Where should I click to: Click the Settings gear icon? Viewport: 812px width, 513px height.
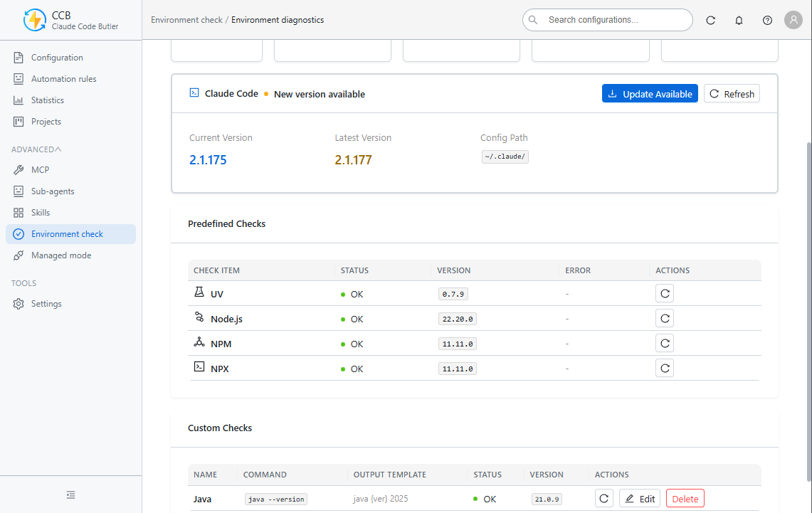(19, 304)
